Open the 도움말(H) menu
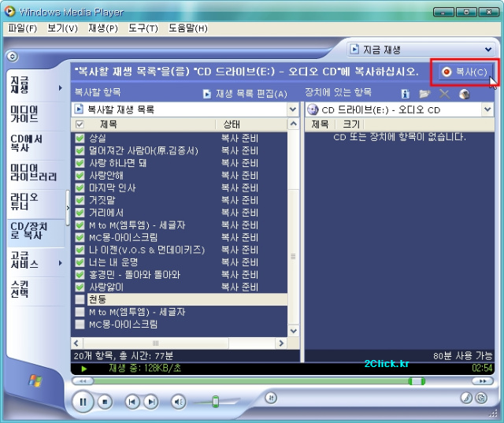This screenshot has height=423, width=504. click(188, 28)
